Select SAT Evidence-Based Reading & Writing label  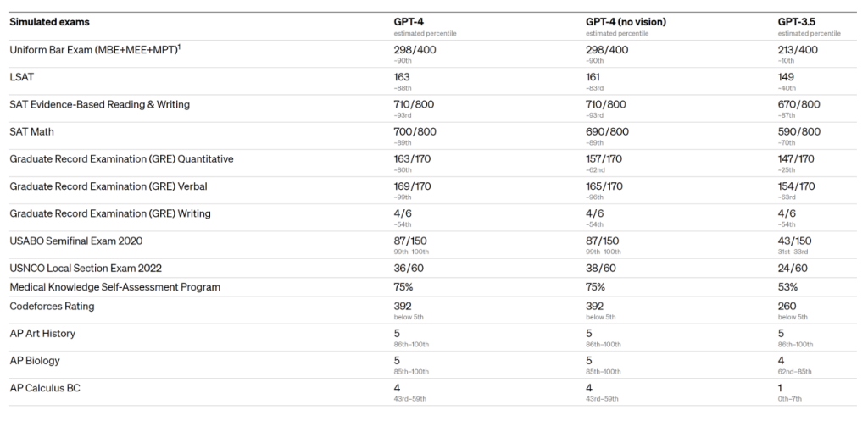pos(100,104)
